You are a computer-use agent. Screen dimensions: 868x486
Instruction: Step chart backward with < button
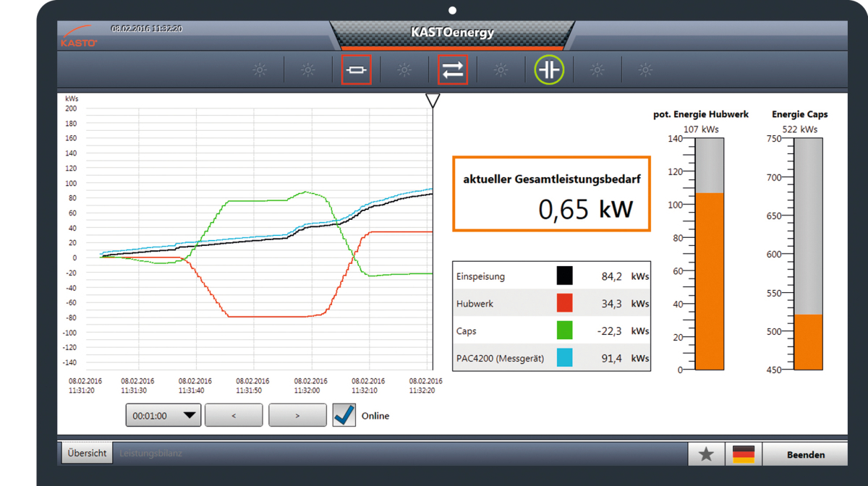[x=234, y=415]
